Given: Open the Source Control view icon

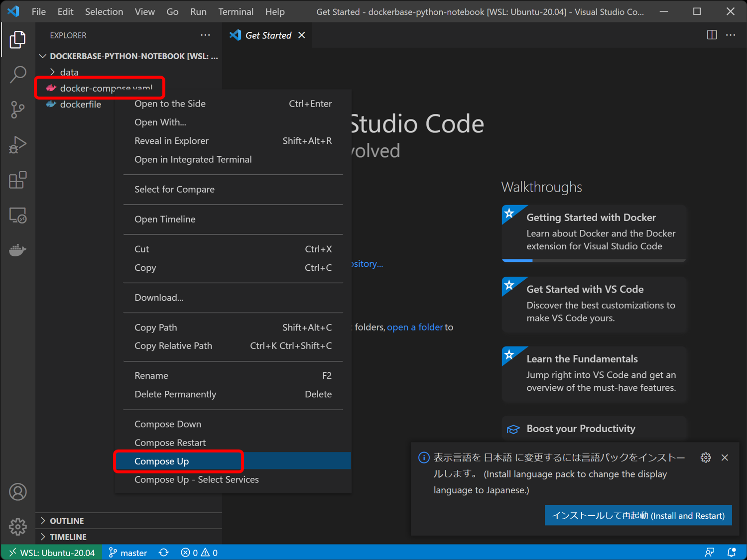Looking at the screenshot, I should (18, 110).
